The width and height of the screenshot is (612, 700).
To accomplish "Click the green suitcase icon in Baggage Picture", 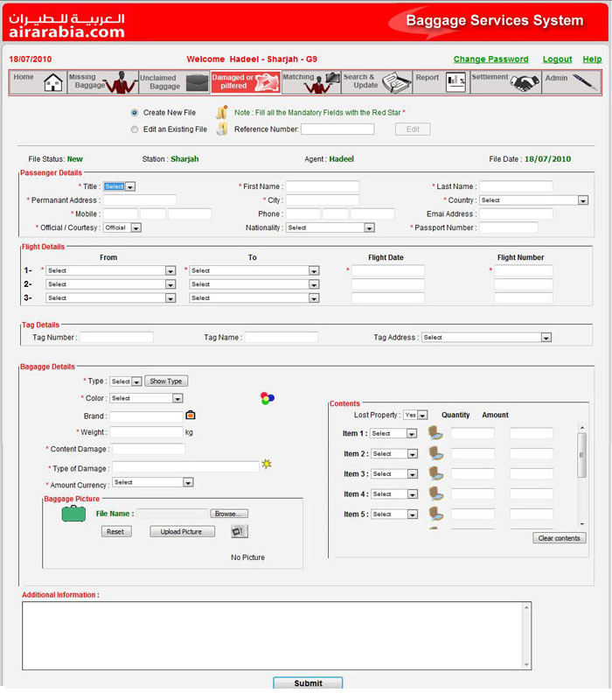I will pyautogui.click(x=73, y=514).
